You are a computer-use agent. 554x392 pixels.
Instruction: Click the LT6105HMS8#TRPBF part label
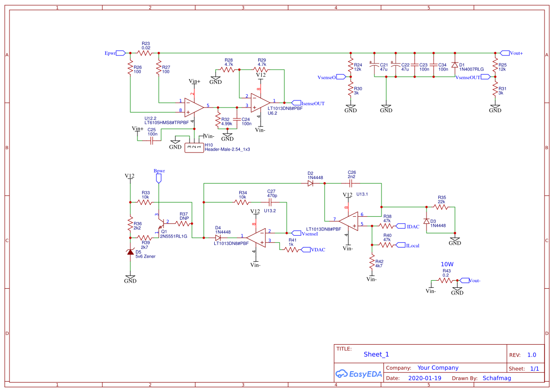click(166, 123)
